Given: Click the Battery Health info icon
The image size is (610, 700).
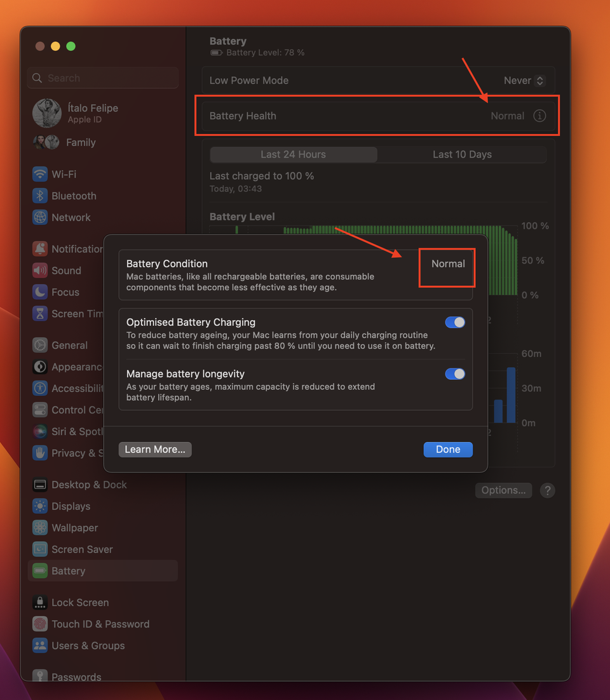Looking at the screenshot, I should [x=539, y=116].
